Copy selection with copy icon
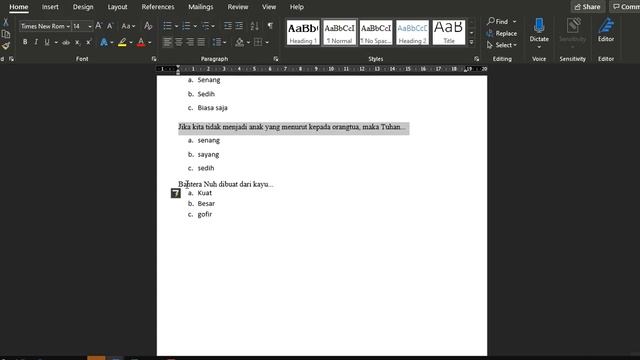This screenshot has width=640, height=360. click(x=6, y=34)
